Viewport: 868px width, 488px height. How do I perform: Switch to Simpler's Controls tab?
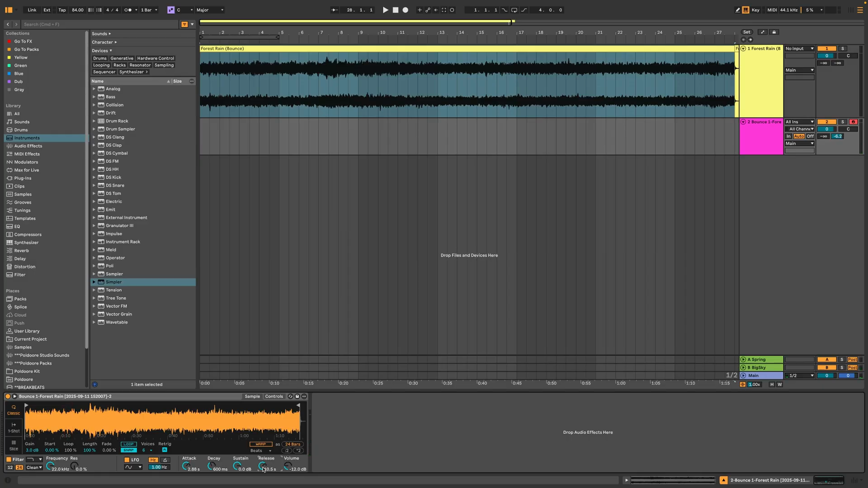tap(274, 396)
